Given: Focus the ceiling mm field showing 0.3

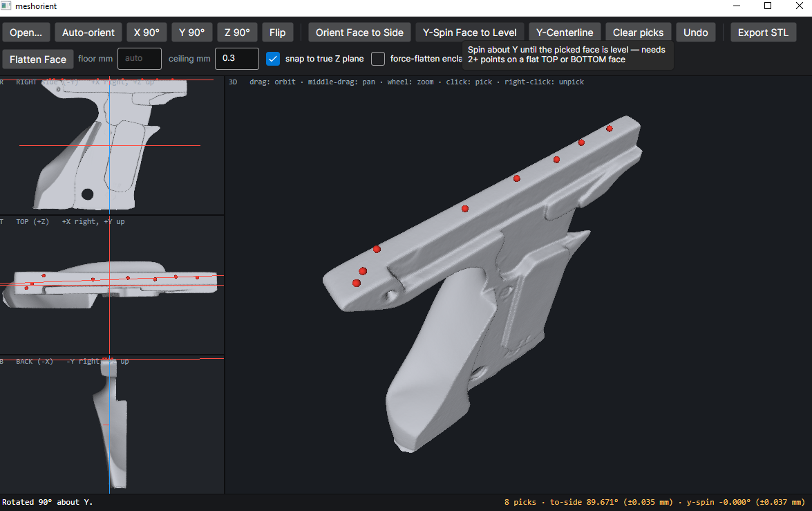Looking at the screenshot, I should tap(236, 59).
